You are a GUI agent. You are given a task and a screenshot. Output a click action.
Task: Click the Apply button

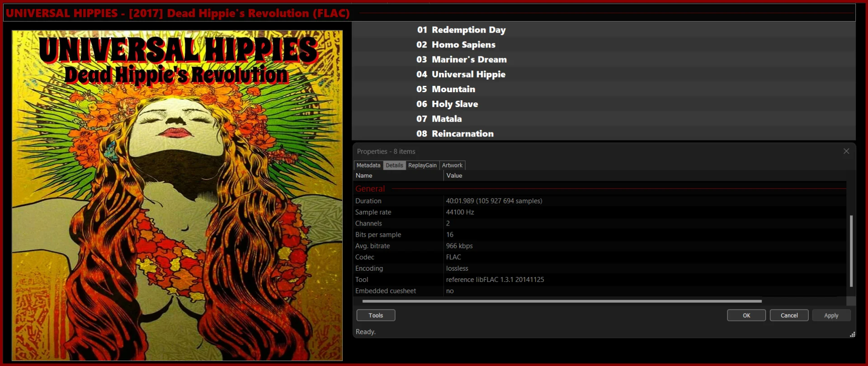tap(831, 315)
